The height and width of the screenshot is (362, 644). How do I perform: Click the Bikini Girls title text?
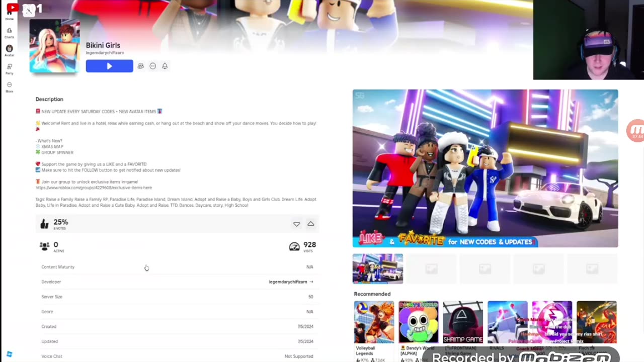(x=103, y=45)
